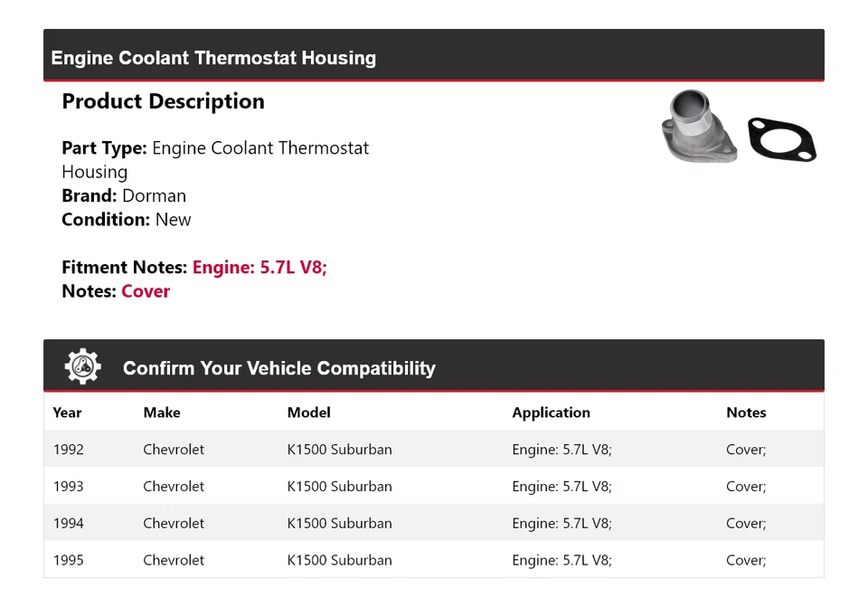Select the 1995 row's Engine: 5.7L V8 cell
The height and width of the screenshot is (607, 868).
(561, 561)
